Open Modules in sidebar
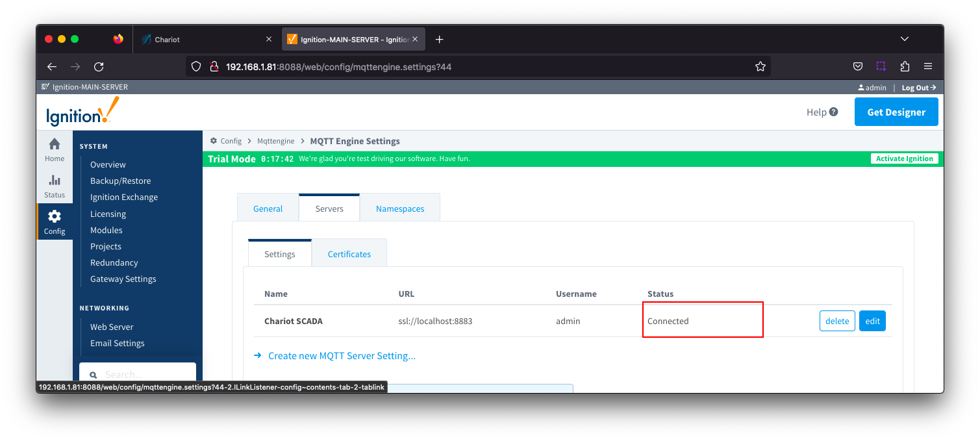Screen dimensions: 980x441 coord(107,230)
